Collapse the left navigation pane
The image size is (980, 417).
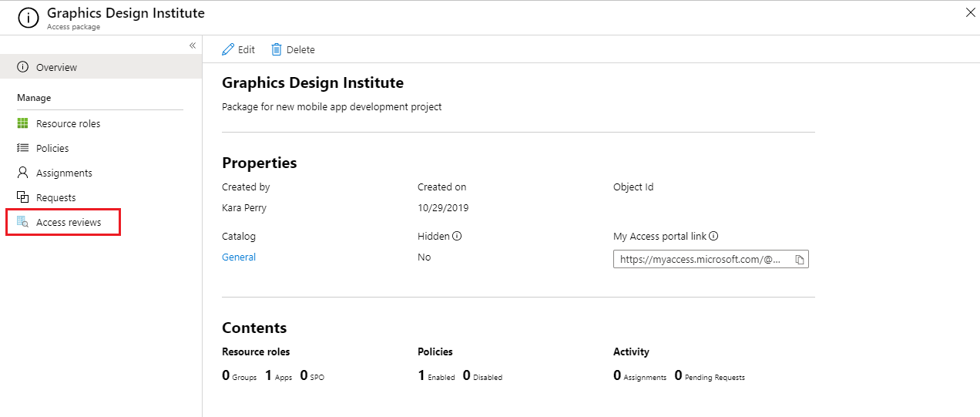(193, 45)
